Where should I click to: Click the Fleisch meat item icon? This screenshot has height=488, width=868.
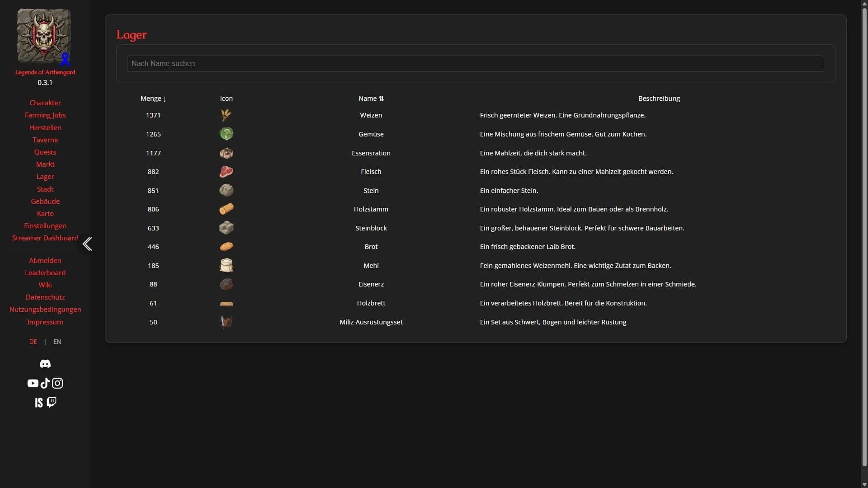pos(226,172)
